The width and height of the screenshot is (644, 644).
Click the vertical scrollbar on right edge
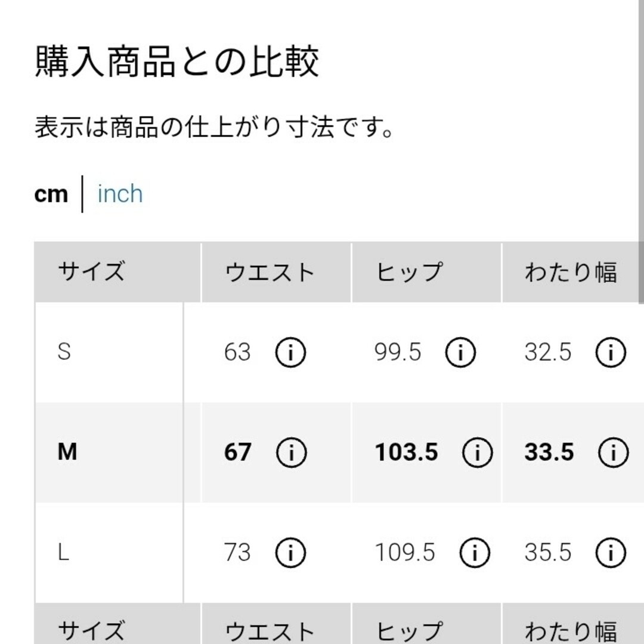(641, 152)
